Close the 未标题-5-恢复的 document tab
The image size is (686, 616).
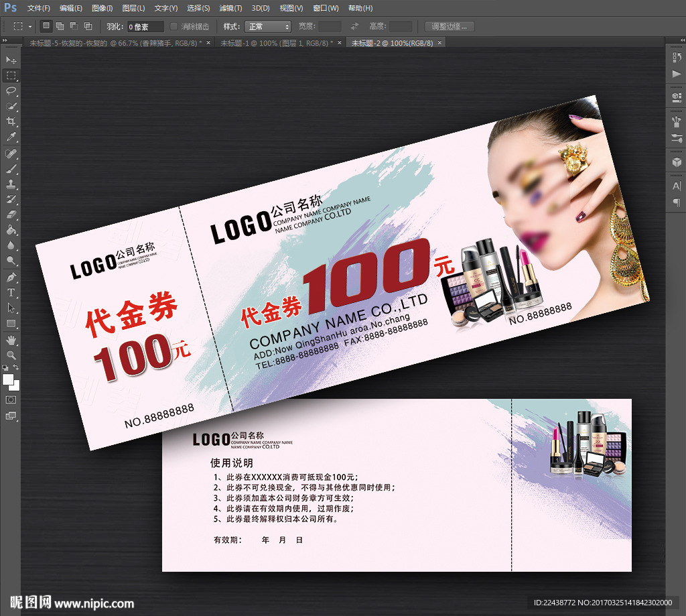[208, 42]
